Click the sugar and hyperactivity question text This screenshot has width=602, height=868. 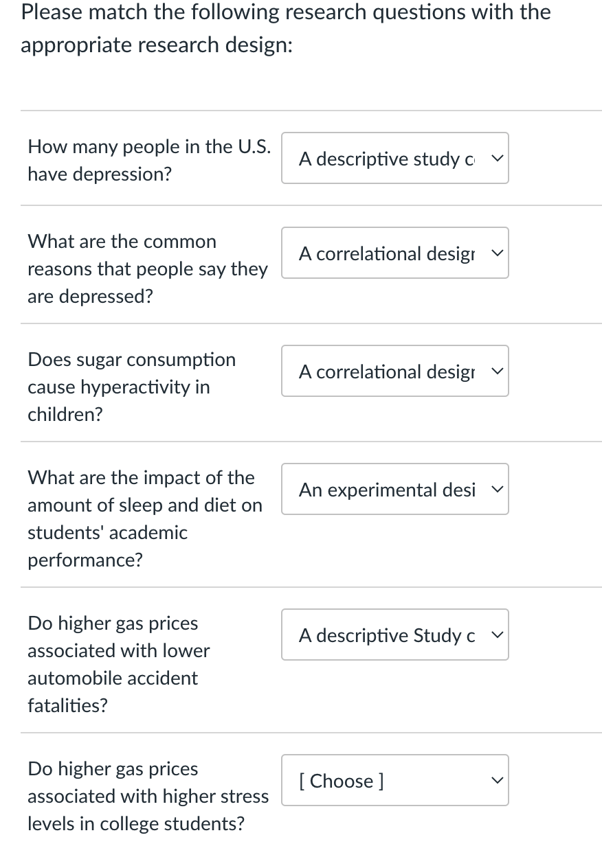(x=131, y=387)
